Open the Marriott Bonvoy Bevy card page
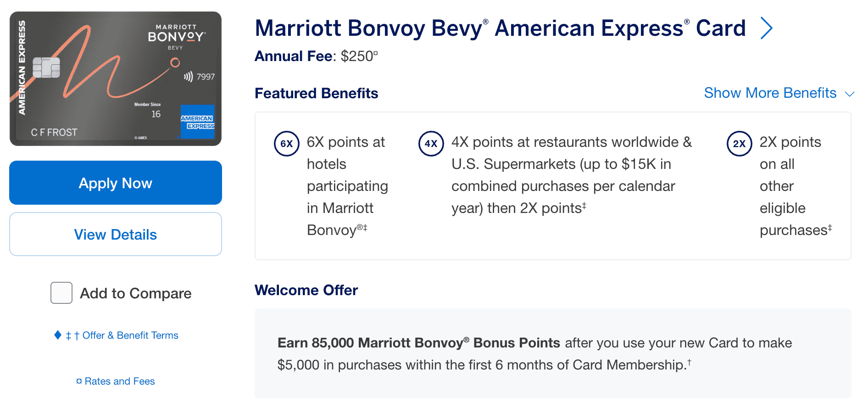 pyautogui.click(x=500, y=28)
